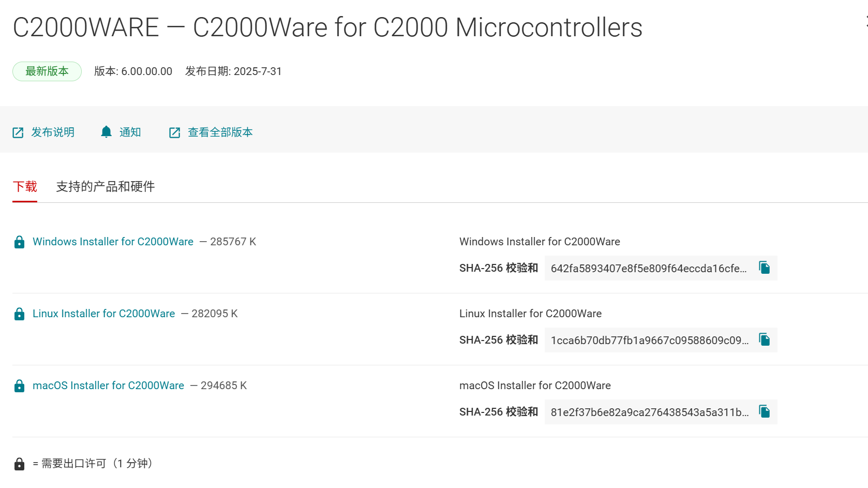Select the 下载 tab

pyautogui.click(x=24, y=187)
